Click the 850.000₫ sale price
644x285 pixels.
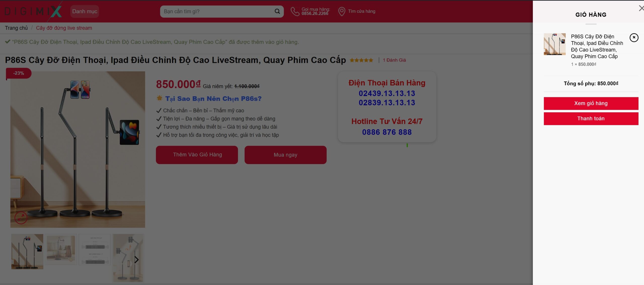(x=178, y=84)
